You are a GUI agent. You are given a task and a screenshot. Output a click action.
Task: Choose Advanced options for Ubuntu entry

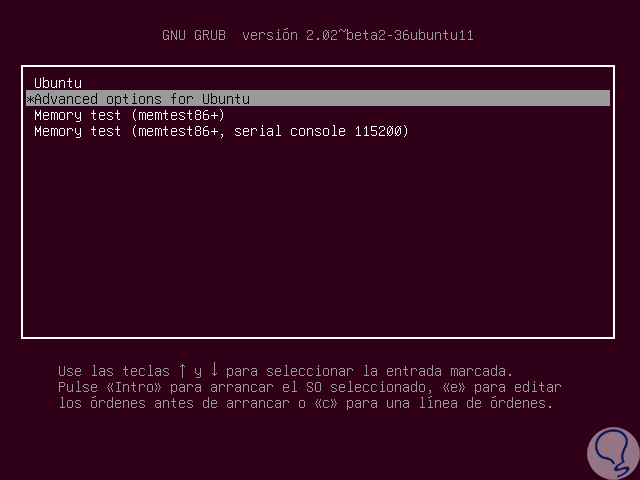tap(142, 99)
